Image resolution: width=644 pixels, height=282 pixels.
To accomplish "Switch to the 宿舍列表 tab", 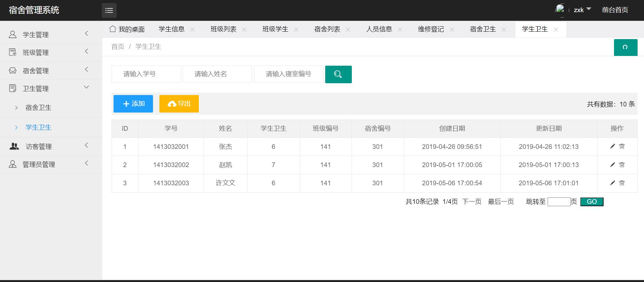I will coord(327,29).
